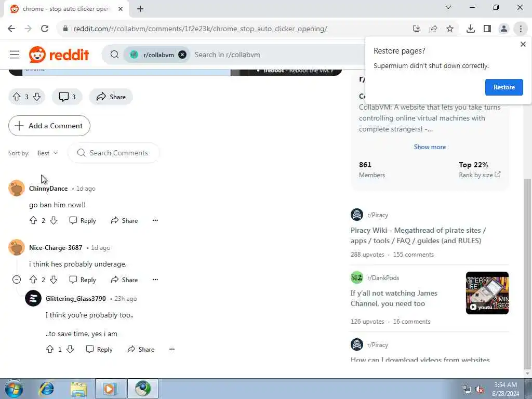Click Glittering_Glass3790's avatar
This screenshot has width=532, height=399.
point(33,299)
